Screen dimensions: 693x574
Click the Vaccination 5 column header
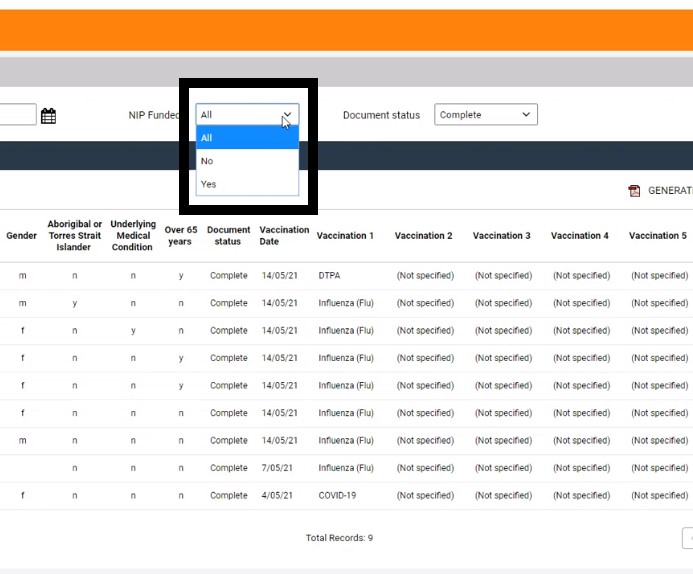658,236
